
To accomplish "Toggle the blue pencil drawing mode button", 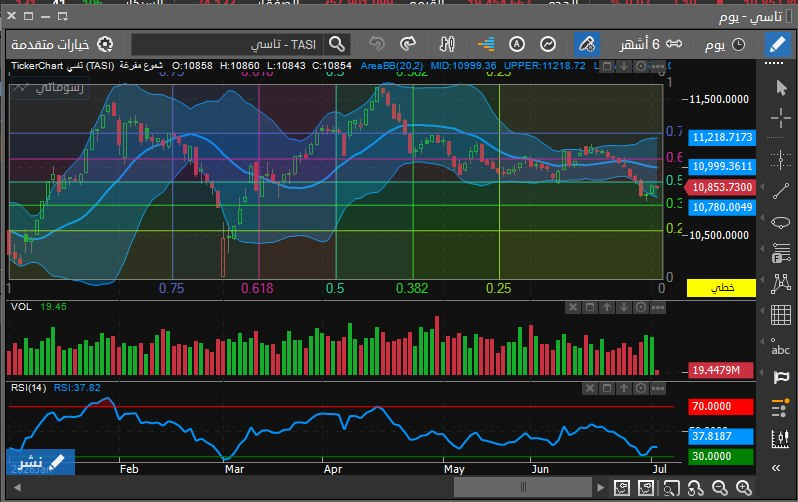I will 777,45.
